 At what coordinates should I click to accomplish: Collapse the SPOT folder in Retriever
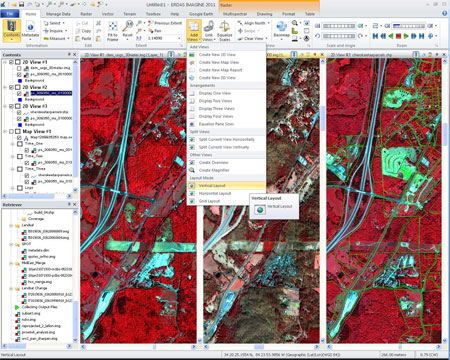[x=11, y=244]
